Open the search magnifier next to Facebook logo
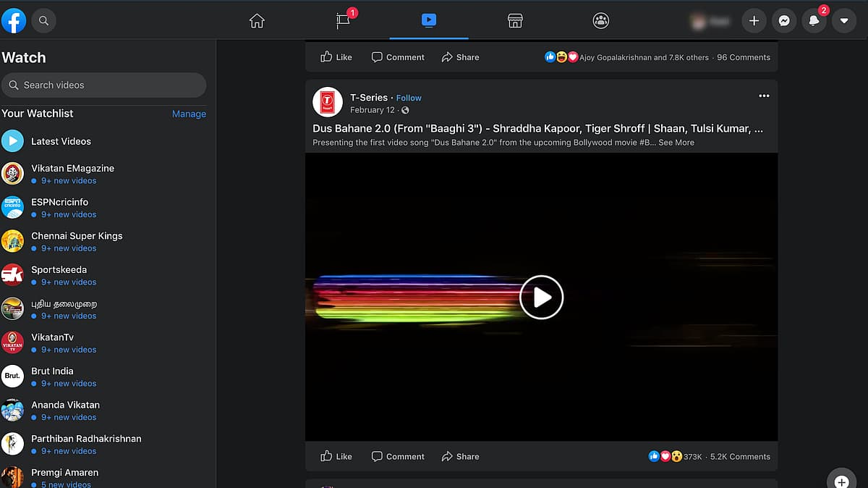 pos(43,20)
